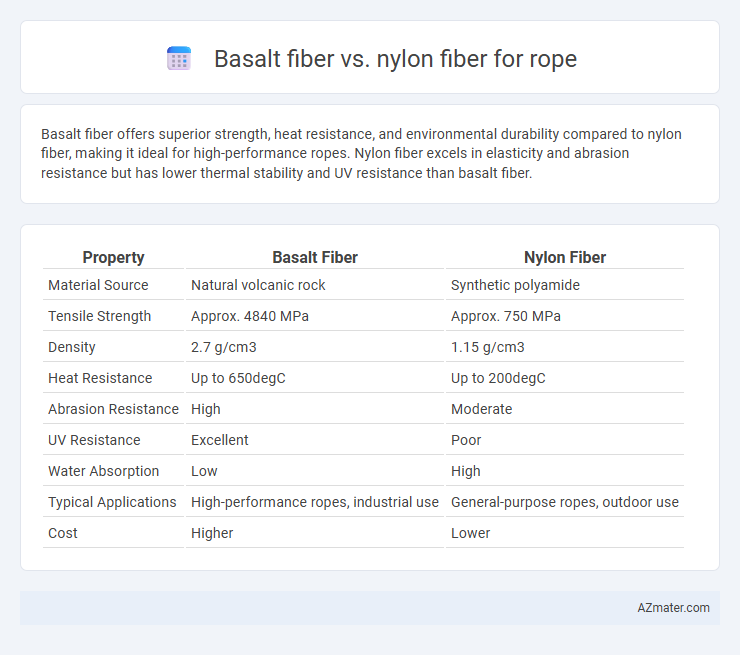Select the 'Water Absorption' row label
The image size is (740, 655).
point(103,471)
